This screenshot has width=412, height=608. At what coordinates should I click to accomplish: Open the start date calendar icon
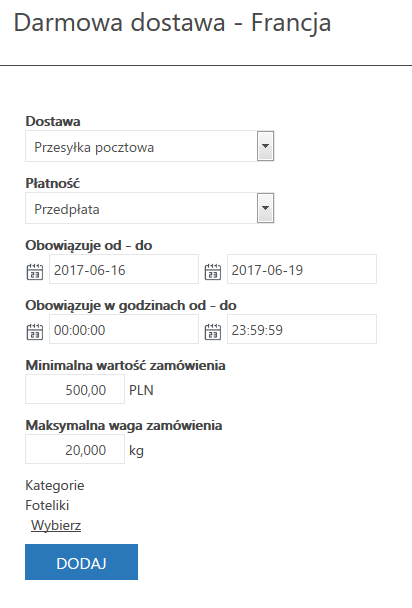[34, 271]
